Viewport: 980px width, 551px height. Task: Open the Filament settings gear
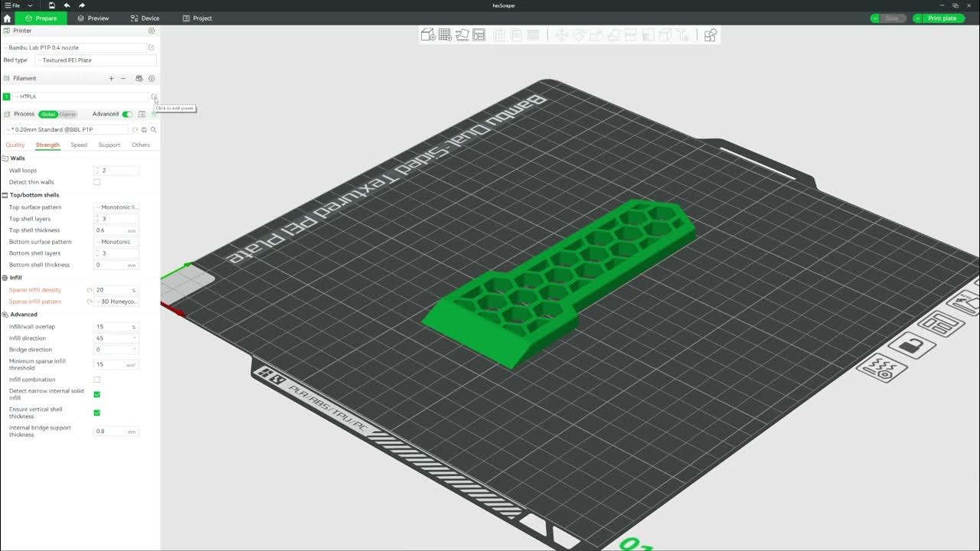click(x=152, y=78)
